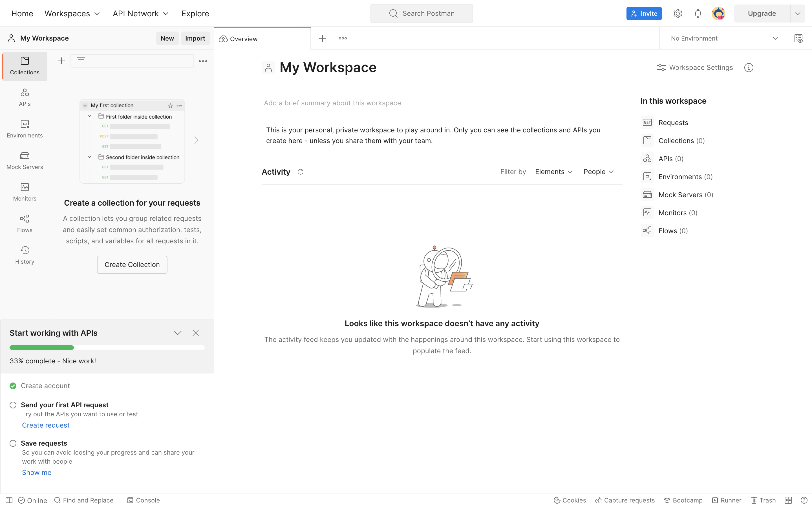The height and width of the screenshot is (507, 812).
Task: Open the environment quick look icon
Action: pyautogui.click(x=798, y=38)
